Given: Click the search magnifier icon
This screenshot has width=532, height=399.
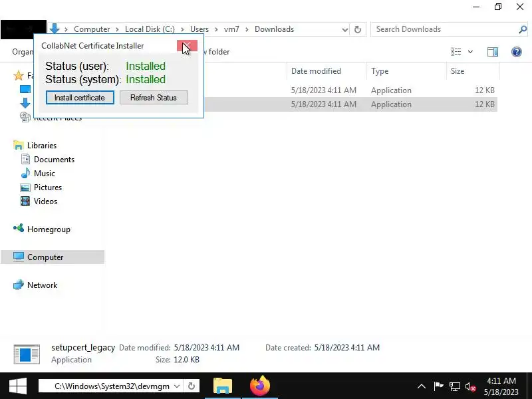Looking at the screenshot, I should click(523, 29).
